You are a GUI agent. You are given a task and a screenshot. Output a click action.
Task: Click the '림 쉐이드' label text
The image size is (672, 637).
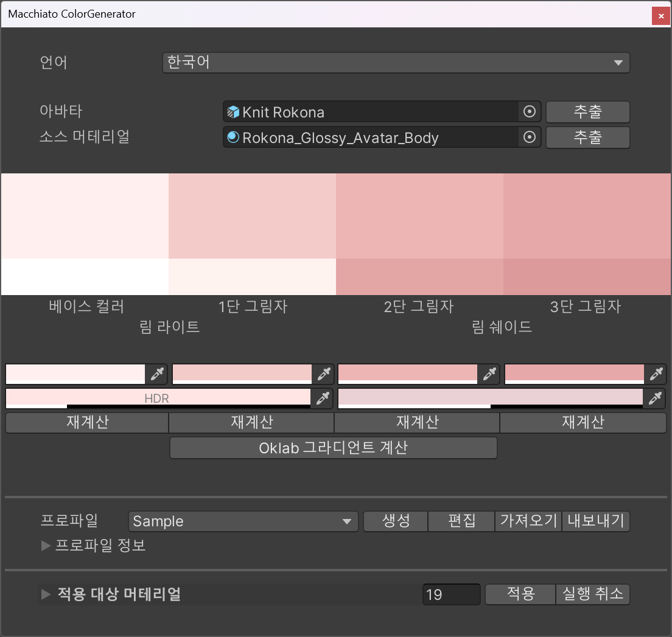(x=502, y=327)
